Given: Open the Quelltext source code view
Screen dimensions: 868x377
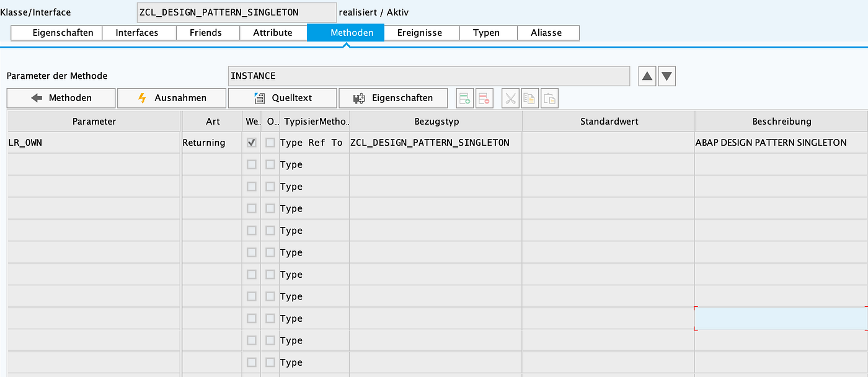Looking at the screenshot, I should click(283, 97).
